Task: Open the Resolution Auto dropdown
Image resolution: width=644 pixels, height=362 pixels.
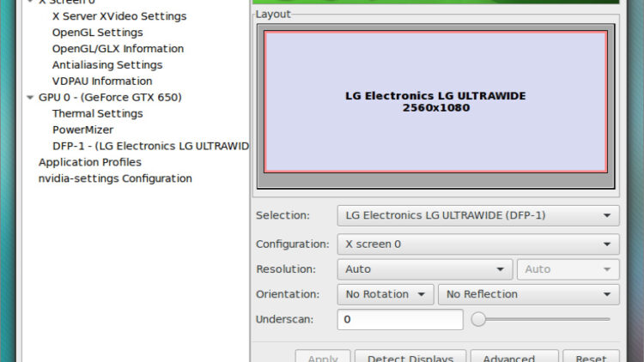Action: click(424, 269)
